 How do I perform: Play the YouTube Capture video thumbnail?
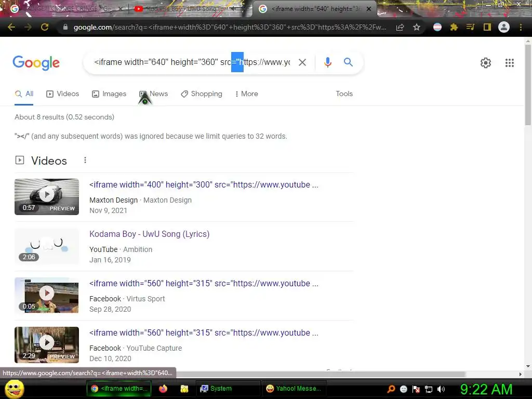click(x=47, y=345)
